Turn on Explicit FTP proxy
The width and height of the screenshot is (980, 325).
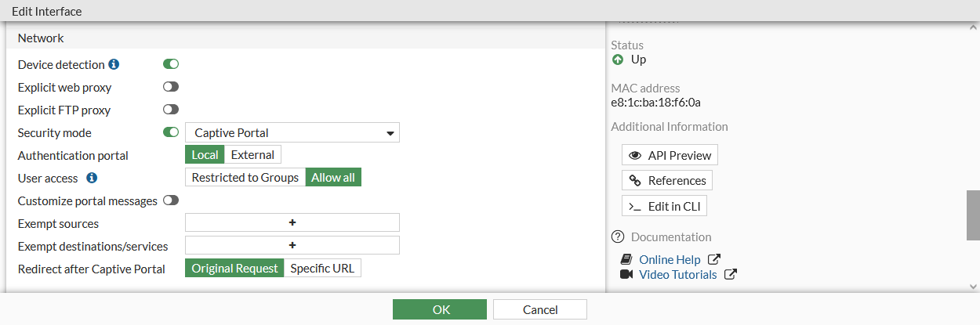pyautogui.click(x=171, y=110)
